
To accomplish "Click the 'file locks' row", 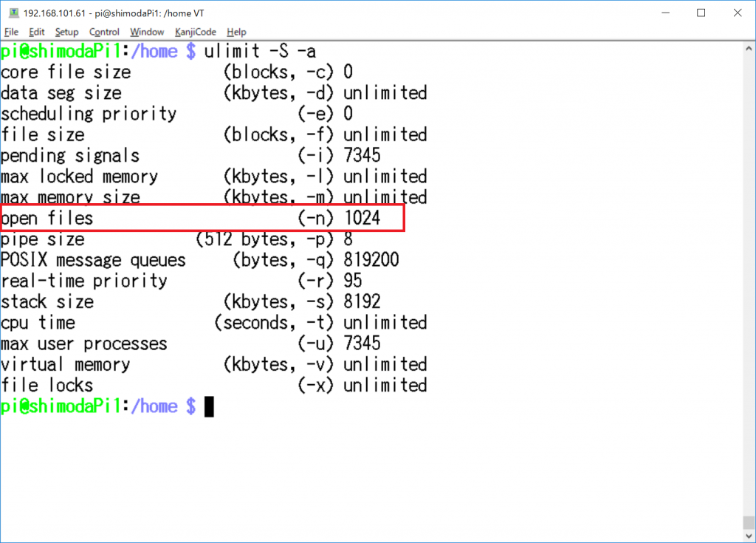I will [214, 385].
